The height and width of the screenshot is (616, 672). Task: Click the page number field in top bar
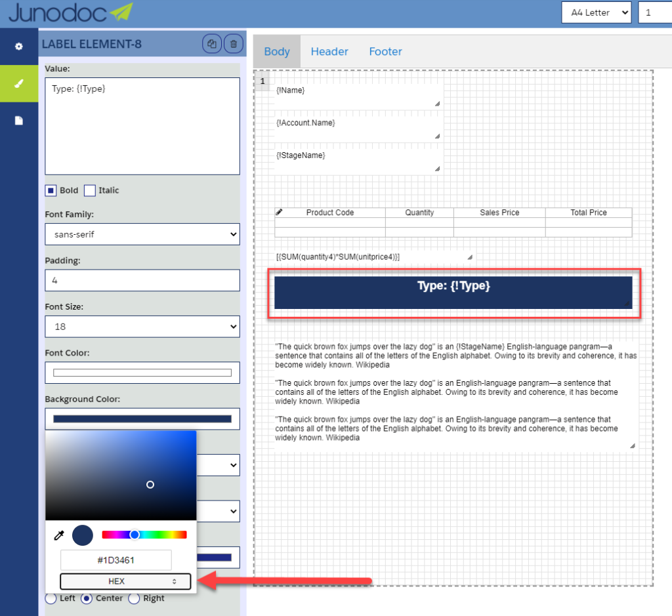656,12
